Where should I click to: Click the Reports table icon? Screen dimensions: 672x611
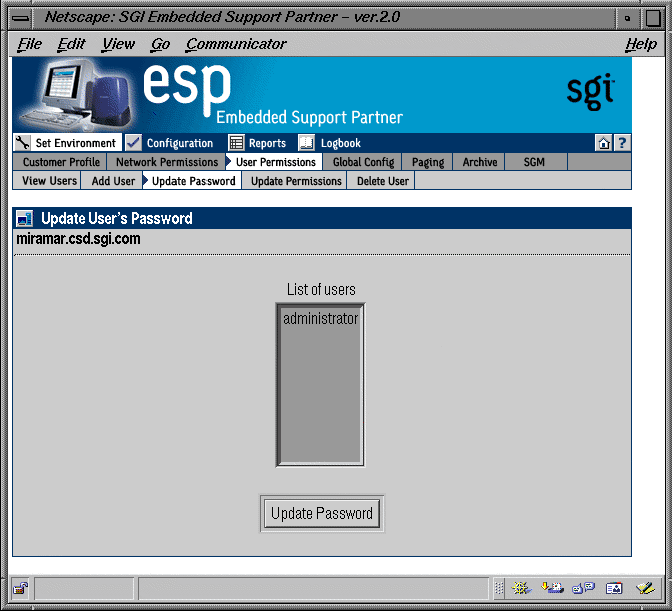point(236,143)
